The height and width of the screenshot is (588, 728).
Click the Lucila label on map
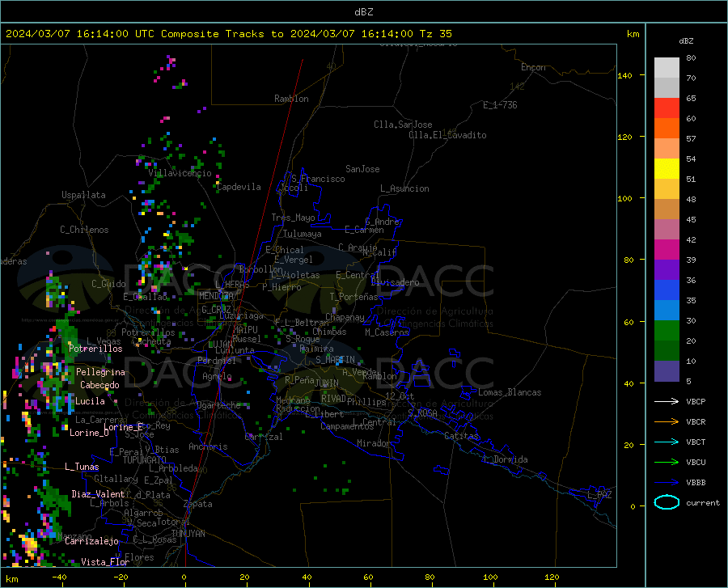pos(90,401)
